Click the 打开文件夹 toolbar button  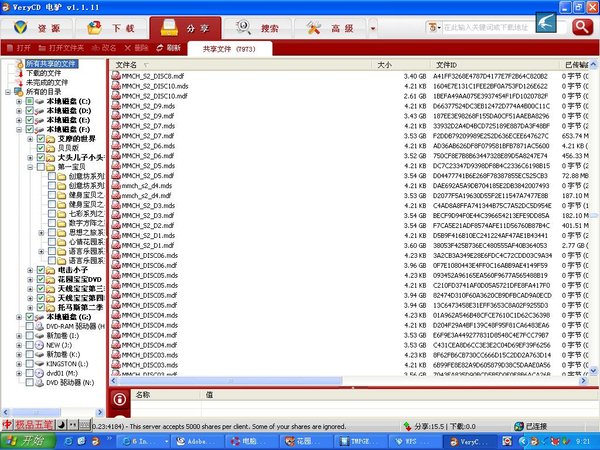click(x=61, y=48)
